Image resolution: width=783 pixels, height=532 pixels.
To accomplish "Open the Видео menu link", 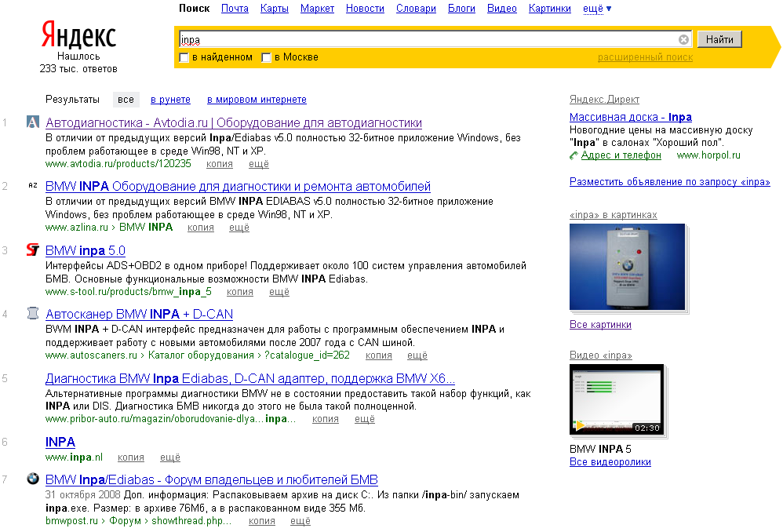I will point(502,9).
